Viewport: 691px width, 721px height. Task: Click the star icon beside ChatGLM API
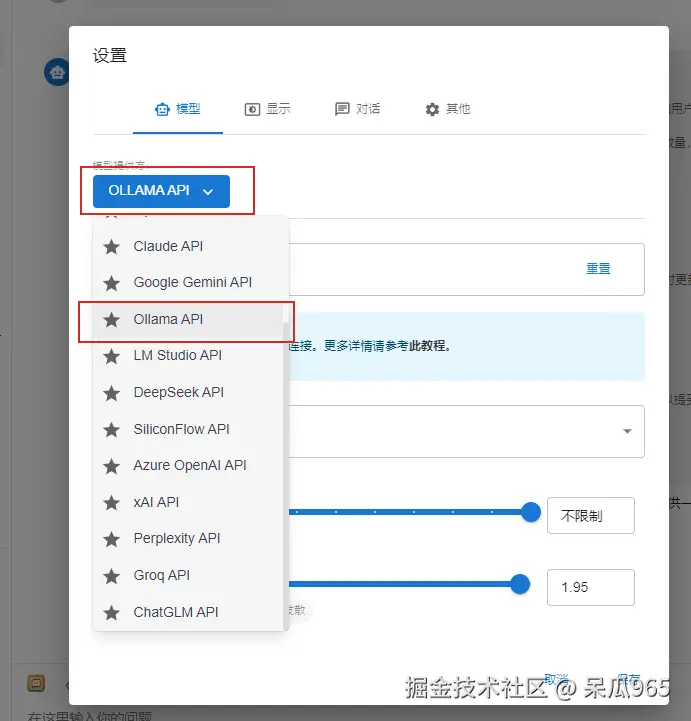(111, 612)
